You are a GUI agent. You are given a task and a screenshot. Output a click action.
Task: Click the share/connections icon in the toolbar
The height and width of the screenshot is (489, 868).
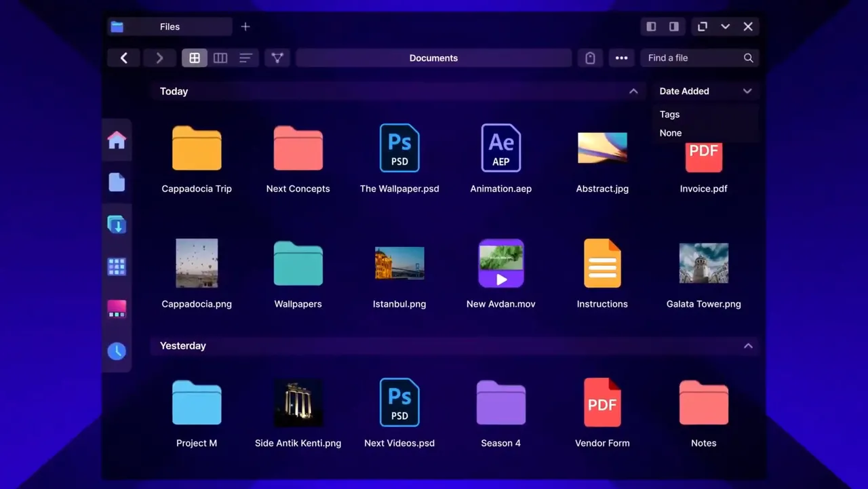pos(277,58)
